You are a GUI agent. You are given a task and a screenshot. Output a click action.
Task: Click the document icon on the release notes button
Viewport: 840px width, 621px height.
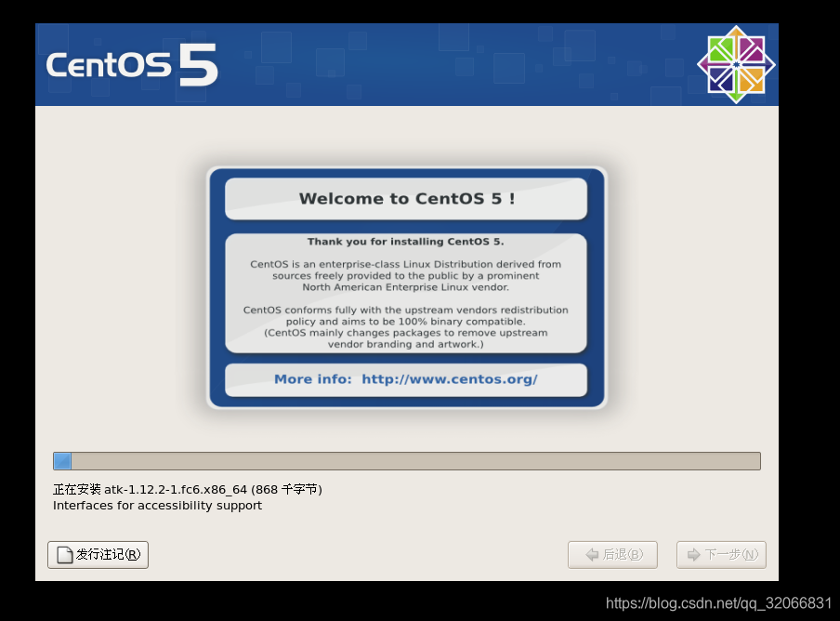65,555
